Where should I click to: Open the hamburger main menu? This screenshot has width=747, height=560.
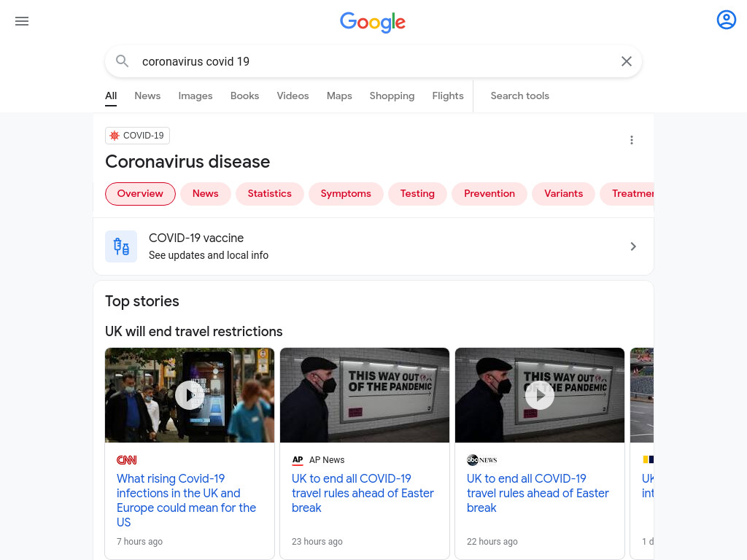[x=22, y=21]
